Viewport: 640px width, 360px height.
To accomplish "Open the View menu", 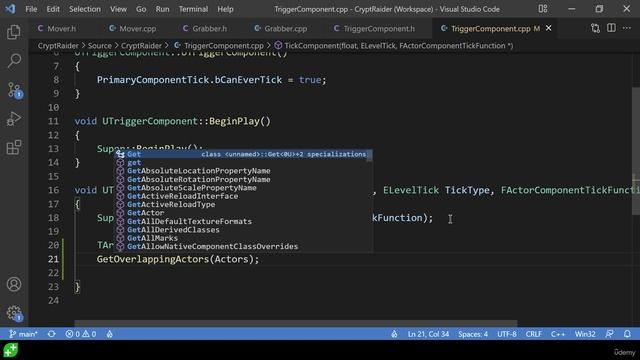I will (118, 9).
